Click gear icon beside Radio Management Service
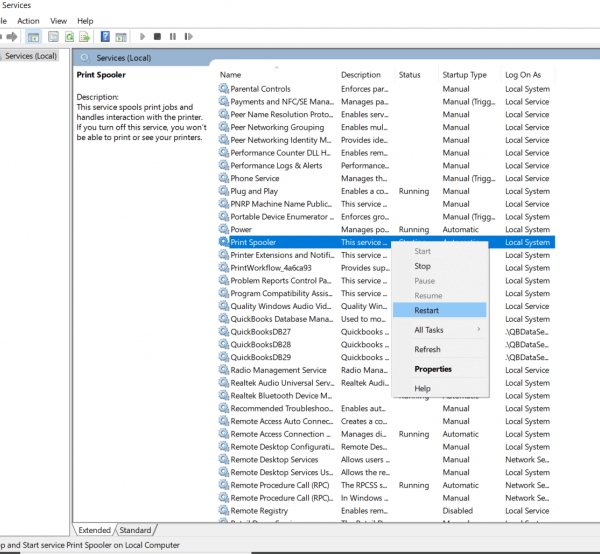This screenshot has width=600, height=554. (223, 370)
